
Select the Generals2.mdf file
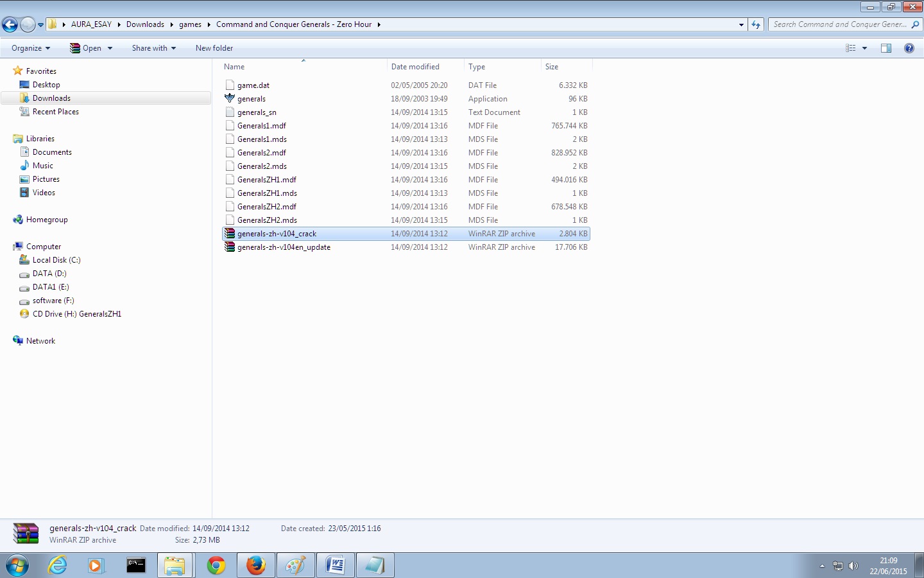pos(262,153)
